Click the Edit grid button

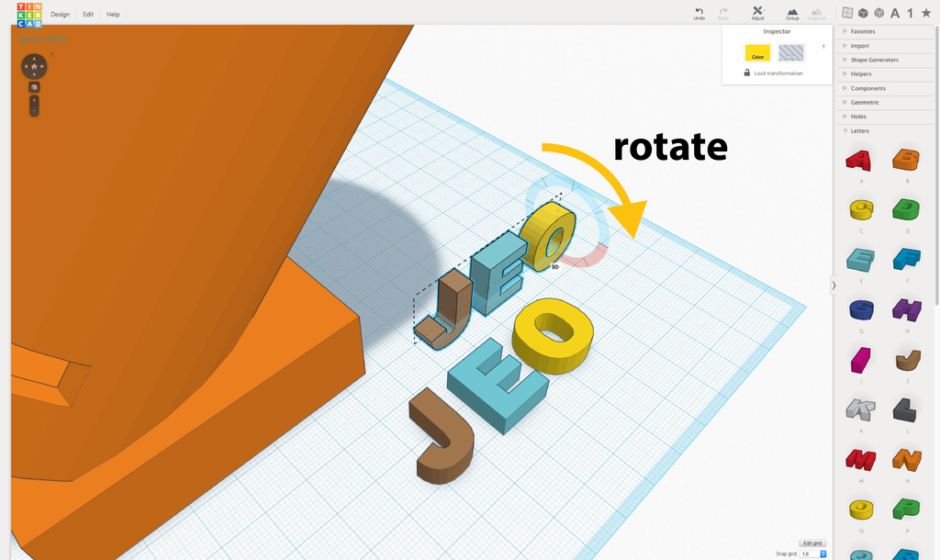click(x=812, y=543)
